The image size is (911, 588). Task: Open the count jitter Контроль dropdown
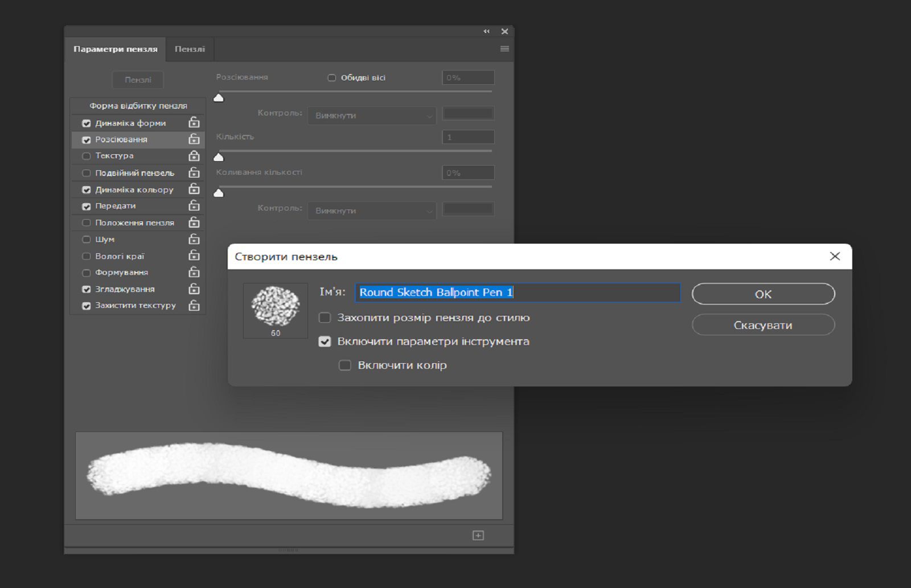pos(372,211)
